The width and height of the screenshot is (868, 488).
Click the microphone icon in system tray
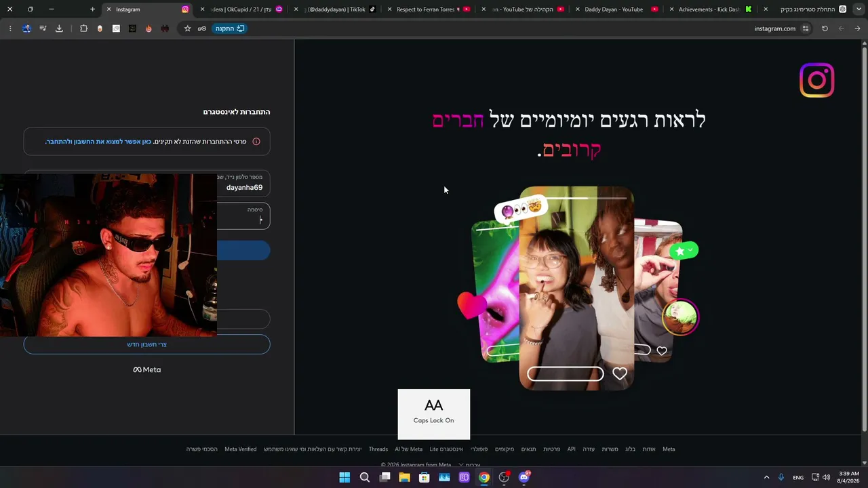tap(781, 477)
